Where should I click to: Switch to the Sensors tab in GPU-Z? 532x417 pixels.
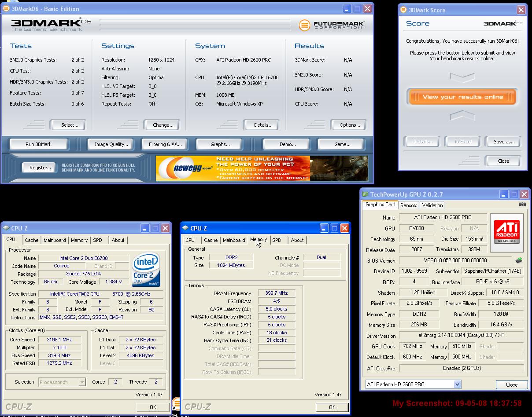[409, 205]
